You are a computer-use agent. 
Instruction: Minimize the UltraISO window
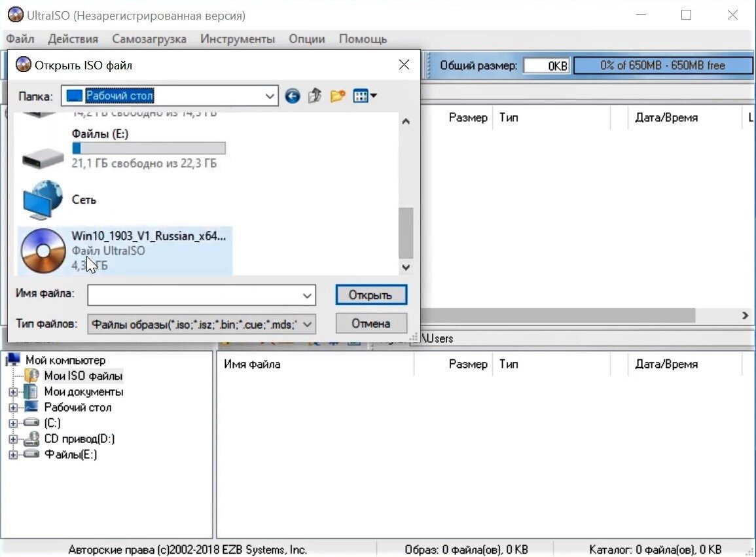click(641, 15)
